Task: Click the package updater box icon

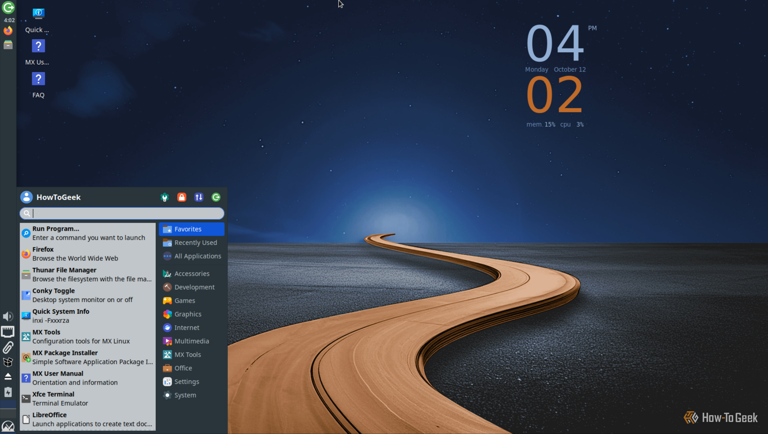Action: tap(8, 362)
